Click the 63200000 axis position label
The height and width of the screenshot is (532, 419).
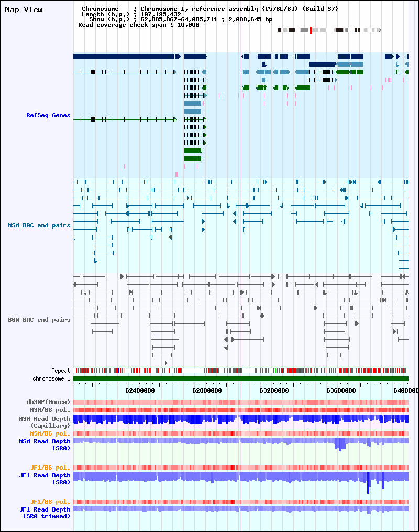pyautogui.click(x=274, y=390)
